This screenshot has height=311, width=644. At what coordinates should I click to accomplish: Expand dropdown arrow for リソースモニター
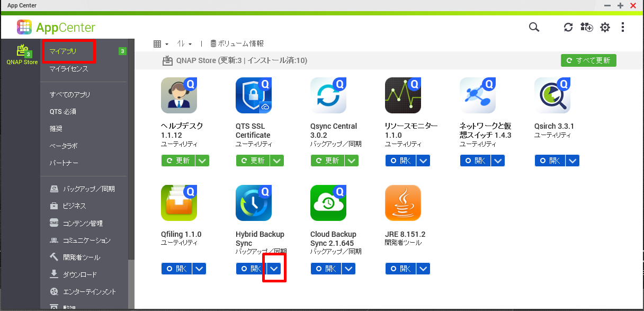[x=423, y=161]
